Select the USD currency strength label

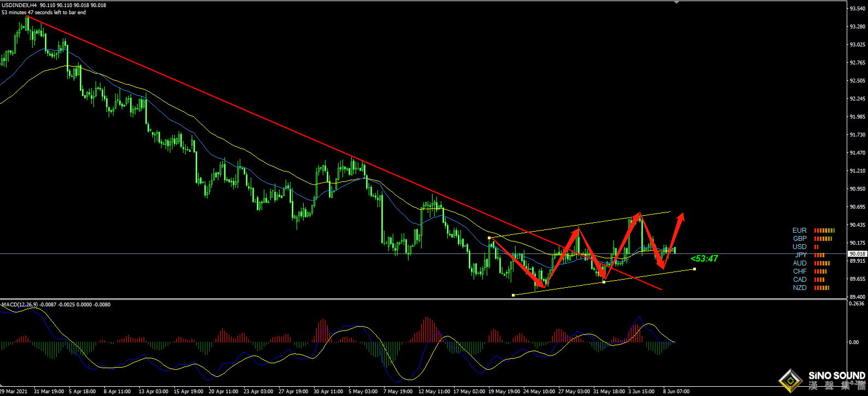[x=800, y=247]
